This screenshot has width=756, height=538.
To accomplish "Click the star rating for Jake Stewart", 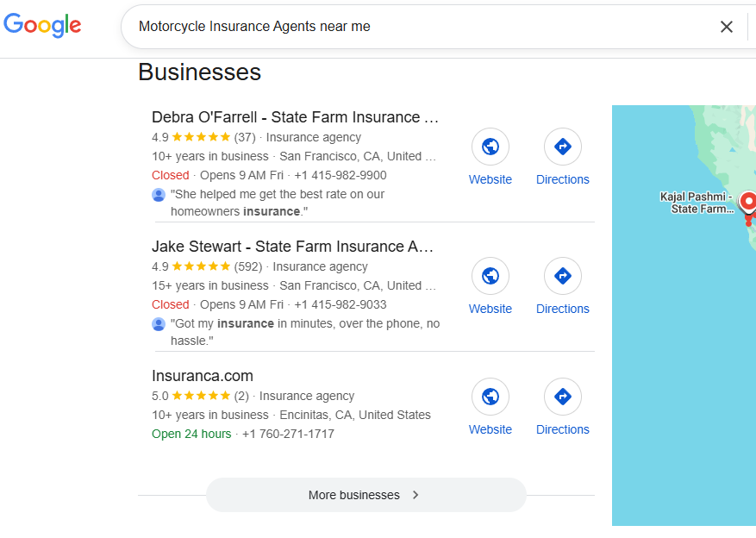I will click(201, 267).
